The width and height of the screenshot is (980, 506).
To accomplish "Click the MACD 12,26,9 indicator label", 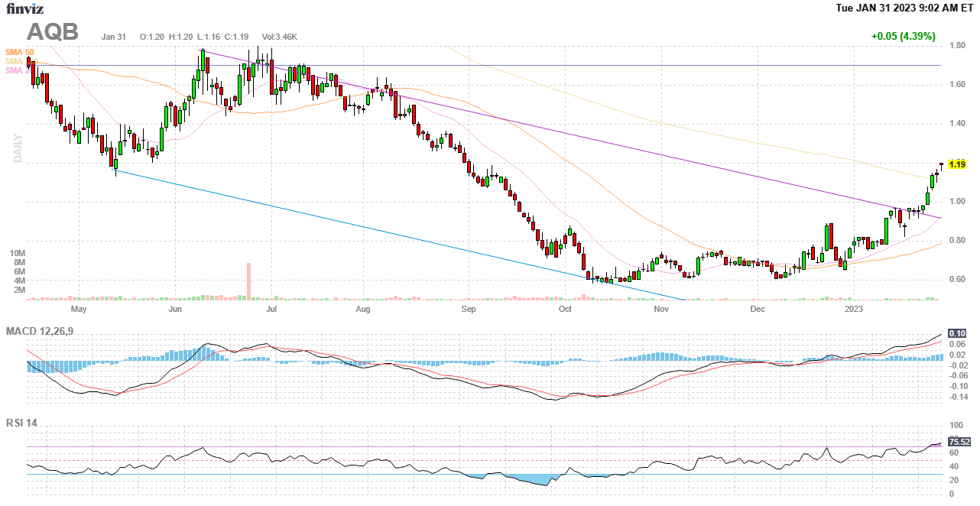I will point(44,331).
